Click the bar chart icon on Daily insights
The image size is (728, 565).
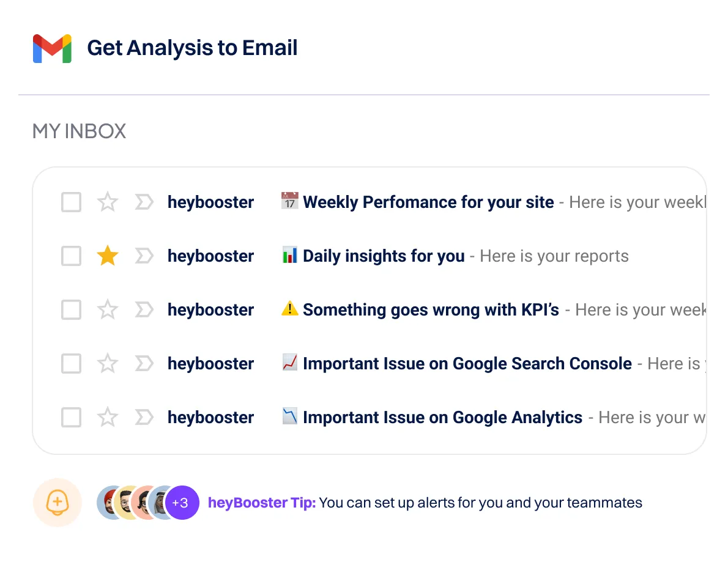point(289,256)
